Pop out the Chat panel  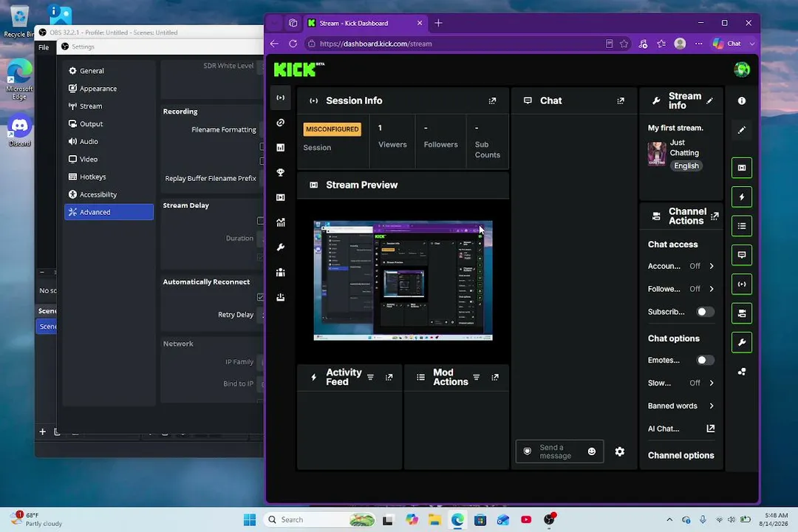pos(621,100)
